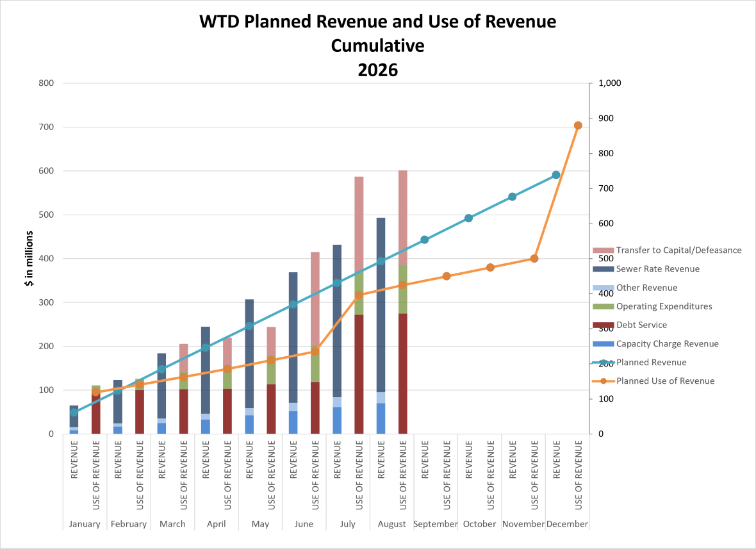
Task: Click the Sewer Rate Revenue legend swatch
Action: (603, 269)
